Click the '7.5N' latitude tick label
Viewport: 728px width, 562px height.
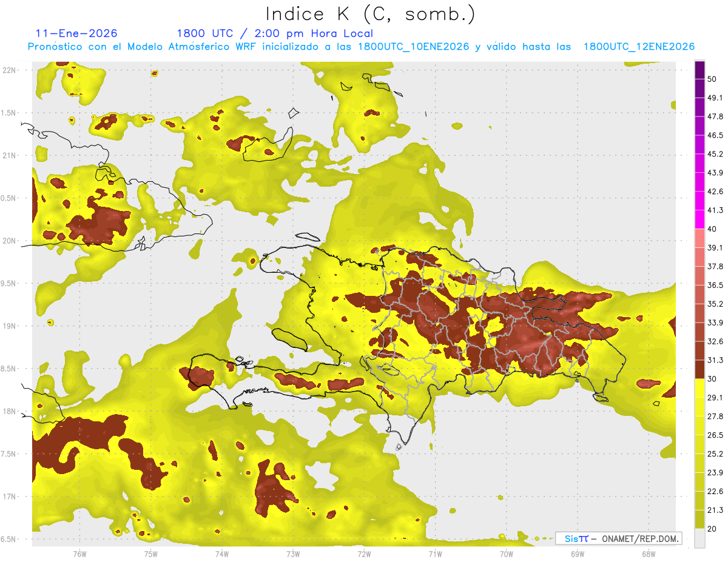[9, 454]
